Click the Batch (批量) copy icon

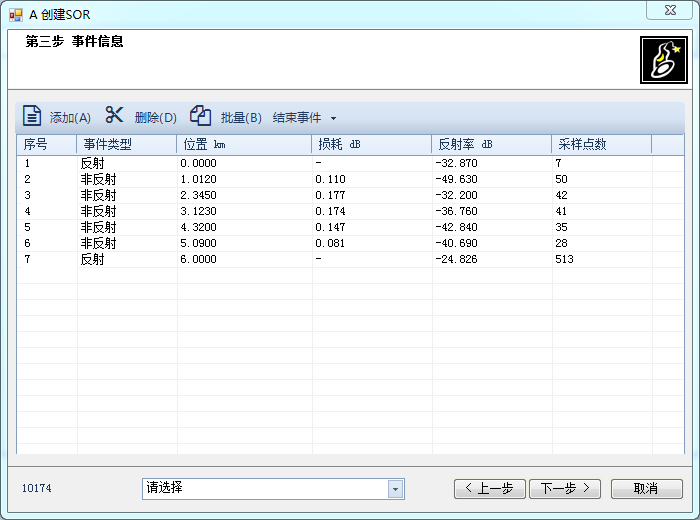tap(201, 116)
